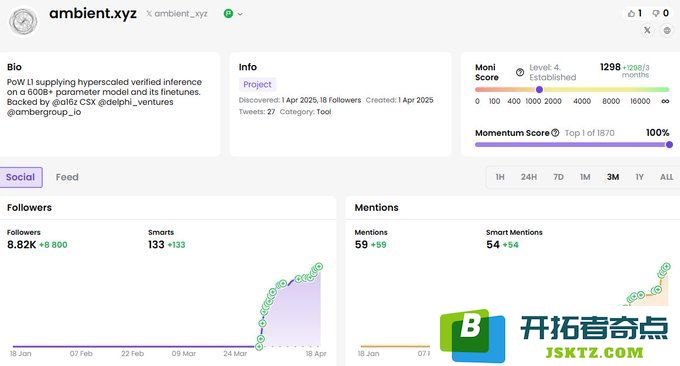Click the Top 1 of 1870 text
Viewport: 680px width, 366px height.
coord(589,133)
